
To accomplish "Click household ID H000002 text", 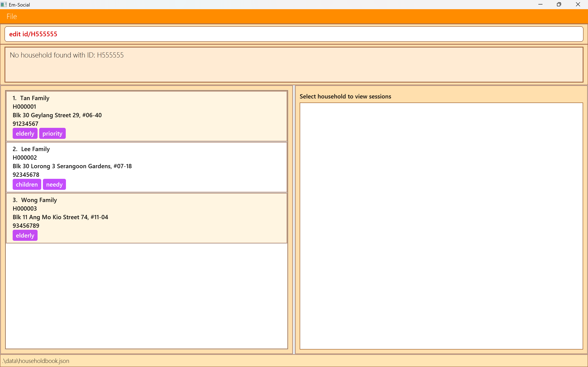I will pyautogui.click(x=25, y=158).
